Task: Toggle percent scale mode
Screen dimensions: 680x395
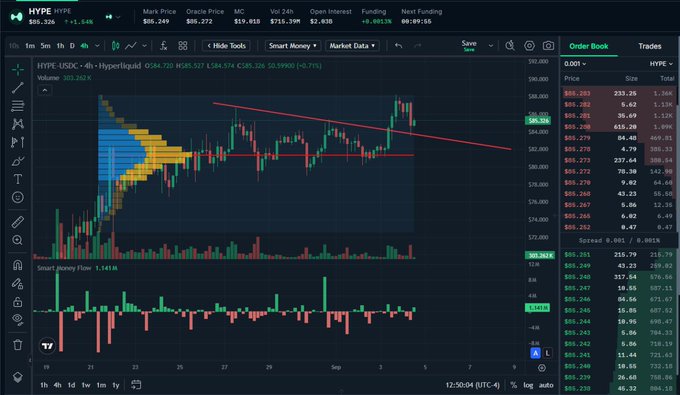Action: tap(513, 385)
